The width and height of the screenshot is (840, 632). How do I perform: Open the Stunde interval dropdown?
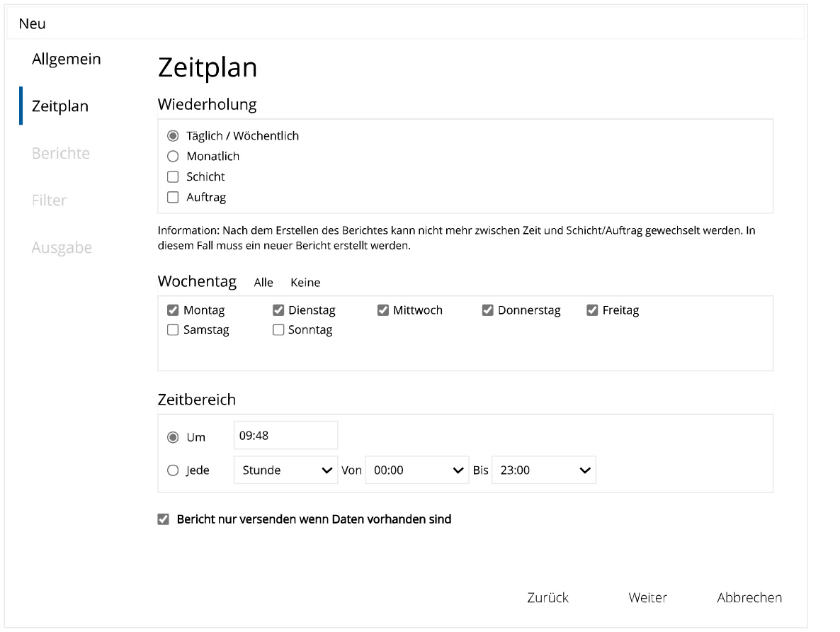pos(285,470)
